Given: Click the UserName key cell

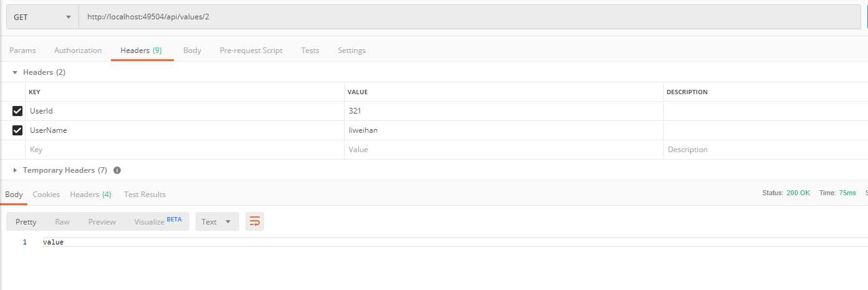Looking at the screenshot, I should click(x=184, y=130).
